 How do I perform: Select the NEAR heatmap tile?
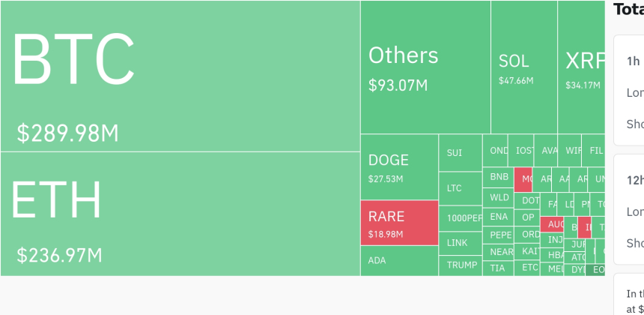(498, 252)
